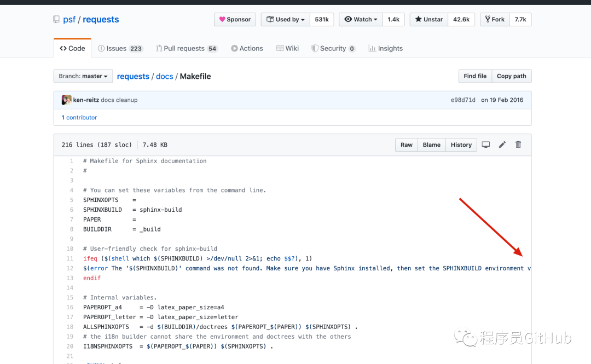Open the Pull requests tab
The height and width of the screenshot is (364, 591).
pos(187,48)
